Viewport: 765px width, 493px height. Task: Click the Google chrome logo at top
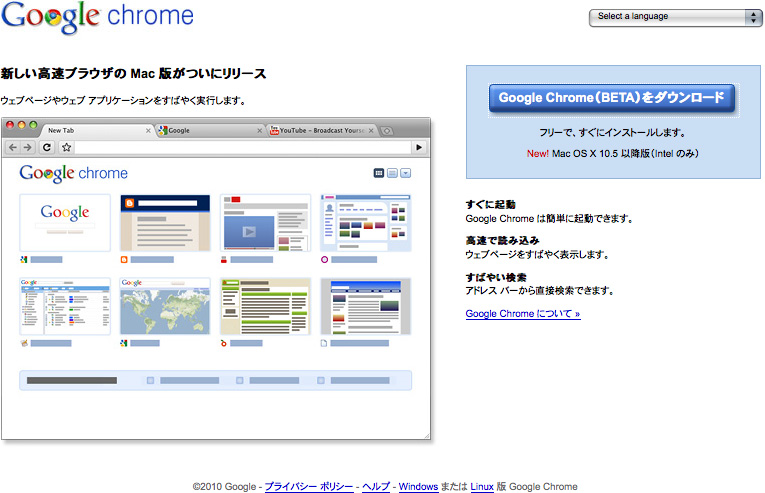(x=98, y=17)
